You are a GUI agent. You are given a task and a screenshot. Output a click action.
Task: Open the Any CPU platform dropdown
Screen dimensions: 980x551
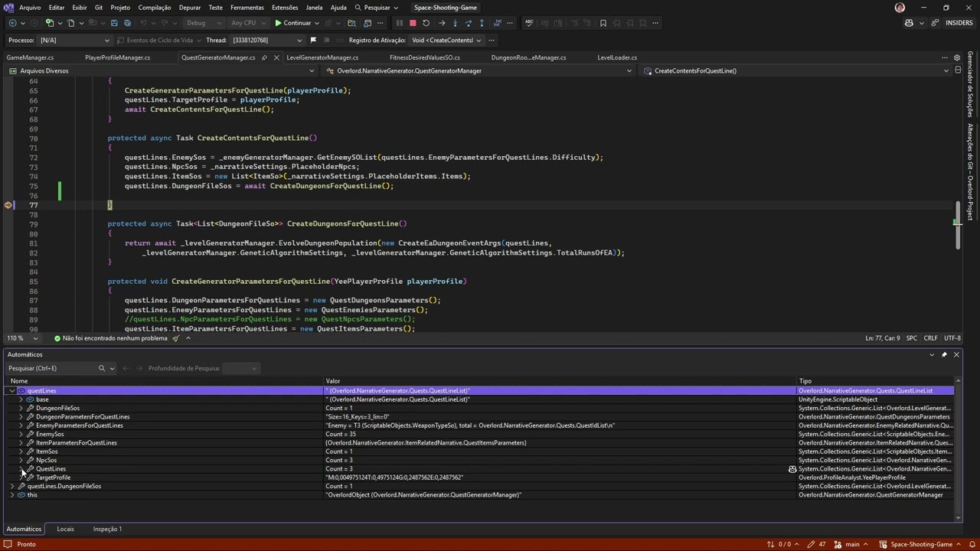point(248,23)
